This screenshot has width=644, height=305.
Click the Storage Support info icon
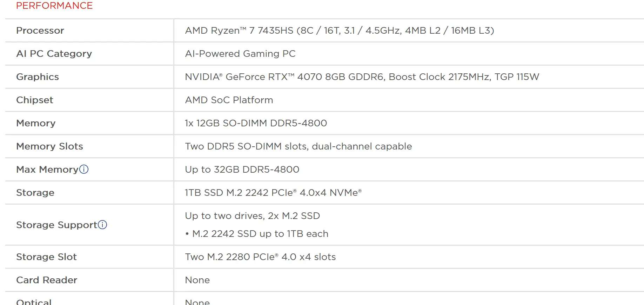pos(102,225)
